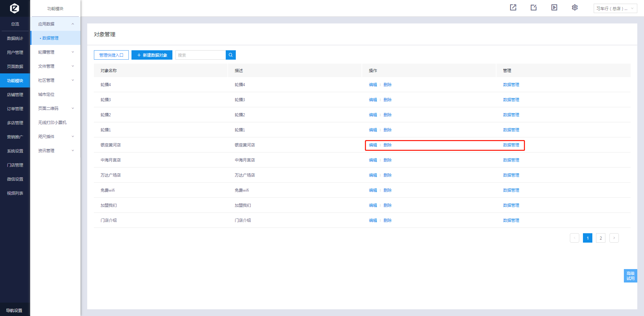The width and height of the screenshot is (644, 316).
Task: Click the hexagon logo in top-left corner
Action: tap(14, 8)
